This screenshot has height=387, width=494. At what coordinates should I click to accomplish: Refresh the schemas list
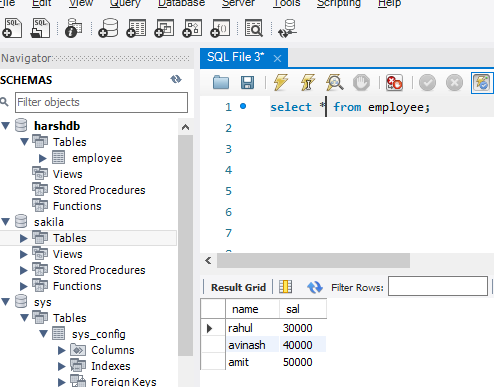click(x=176, y=79)
